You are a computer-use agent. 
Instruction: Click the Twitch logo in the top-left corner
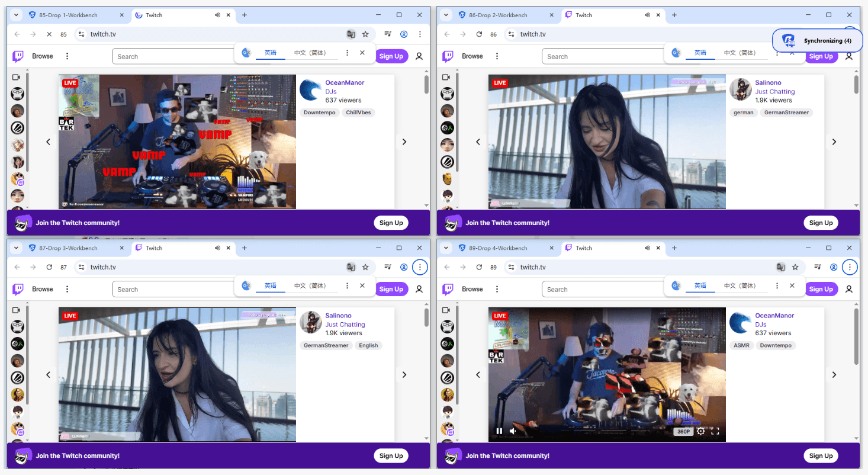coord(17,56)
